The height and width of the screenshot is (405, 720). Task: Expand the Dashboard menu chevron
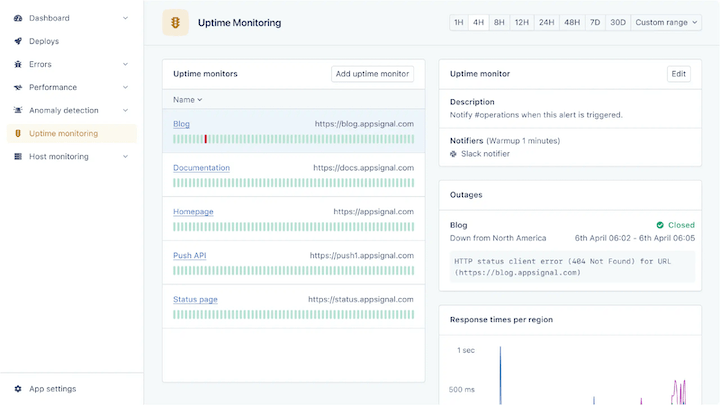125,18
